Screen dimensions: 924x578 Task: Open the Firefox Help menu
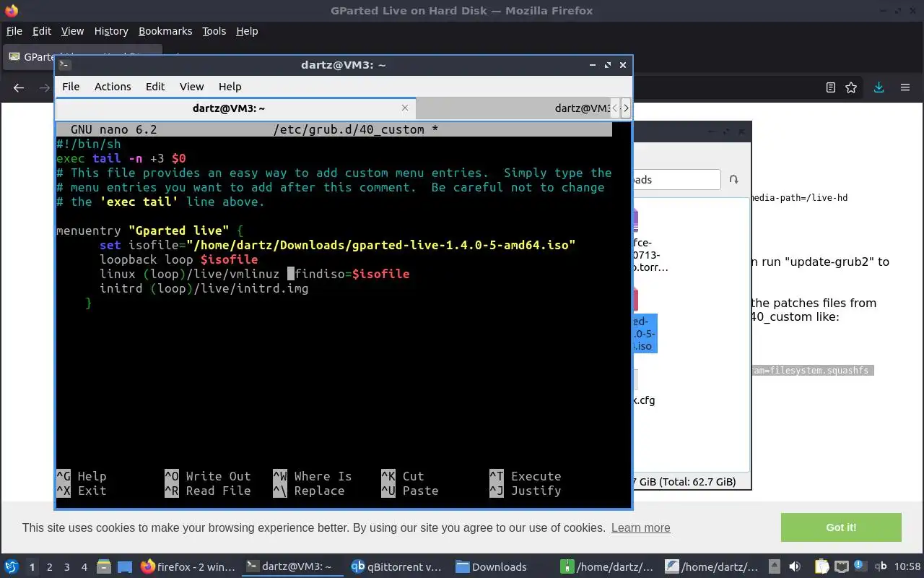click(x=247, y=31)
